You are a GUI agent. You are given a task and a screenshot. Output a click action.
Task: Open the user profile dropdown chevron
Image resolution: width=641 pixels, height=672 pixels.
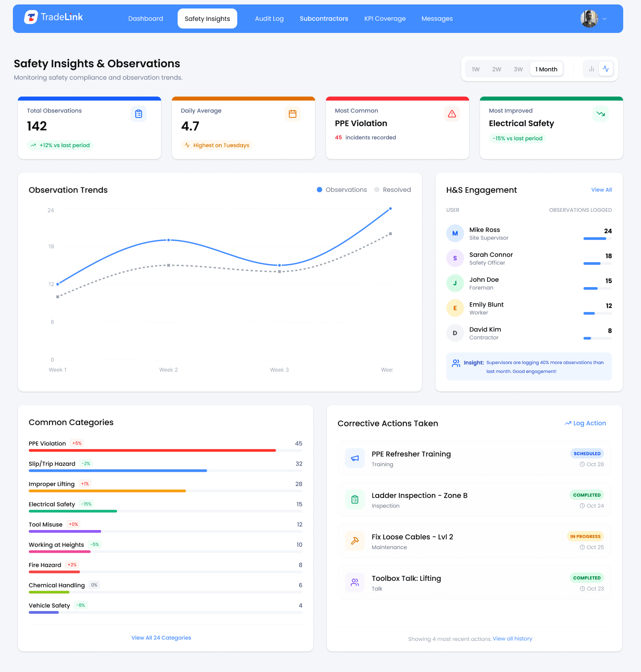pos(604,19)
